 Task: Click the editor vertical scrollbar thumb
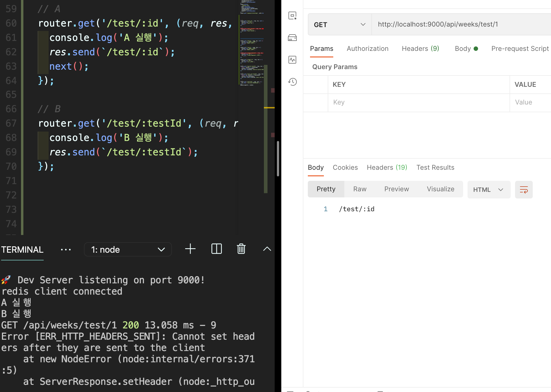pyautogui.click(x=278, y=159)
